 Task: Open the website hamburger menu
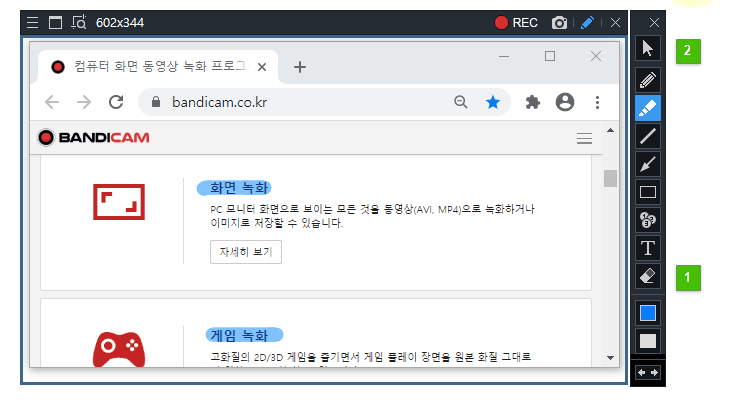[x=584, y=138]
